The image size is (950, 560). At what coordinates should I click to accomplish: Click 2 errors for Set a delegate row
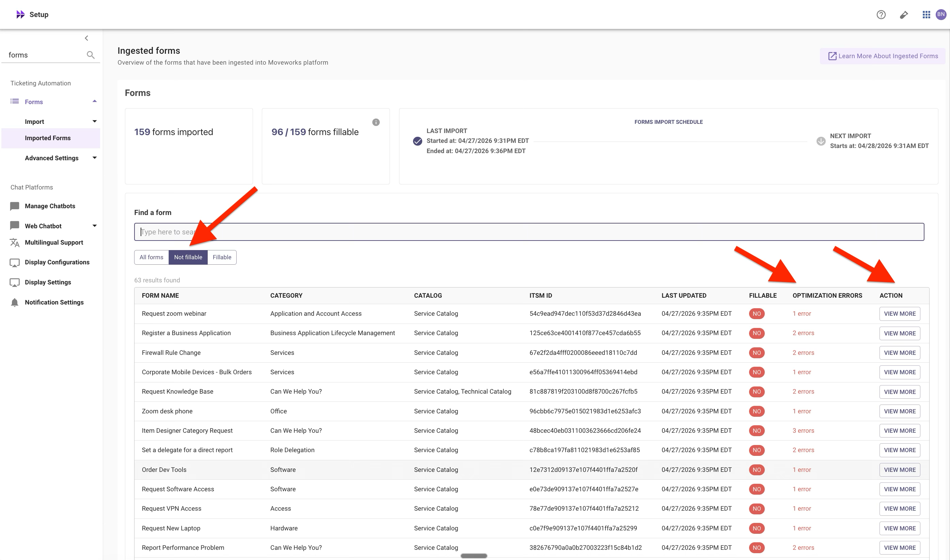pos(803,450)
